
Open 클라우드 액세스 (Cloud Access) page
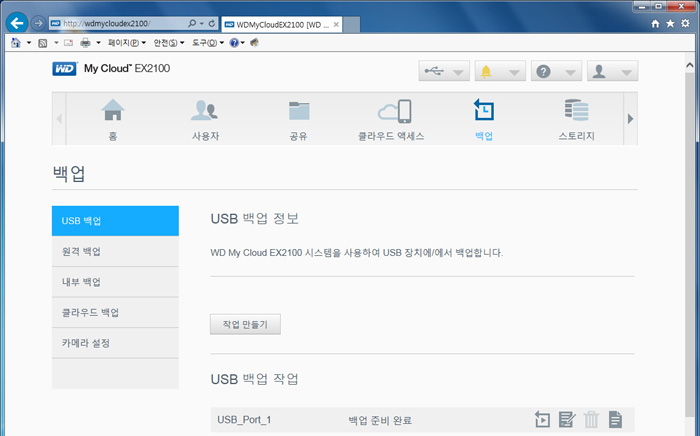pos(391,116)
